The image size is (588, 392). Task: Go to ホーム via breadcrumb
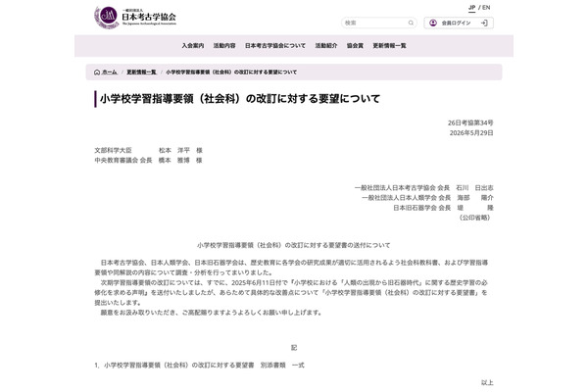(x=109, y=72)
